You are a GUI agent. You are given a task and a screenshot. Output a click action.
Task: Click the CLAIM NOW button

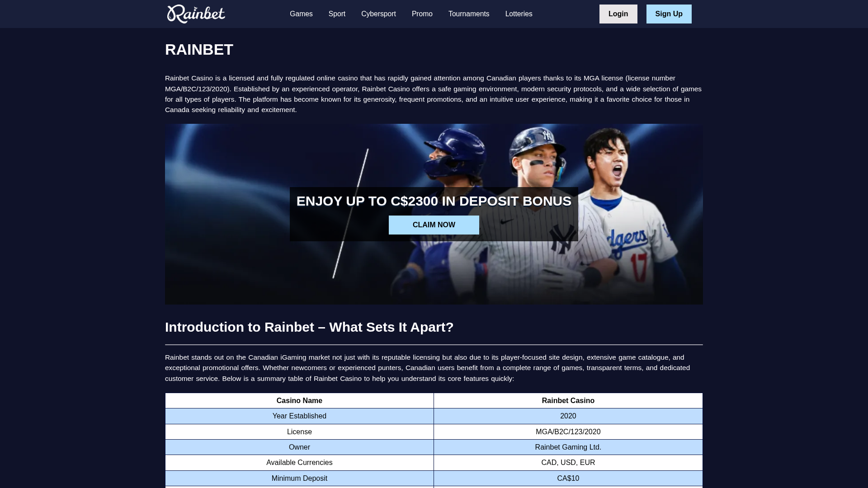434,225
